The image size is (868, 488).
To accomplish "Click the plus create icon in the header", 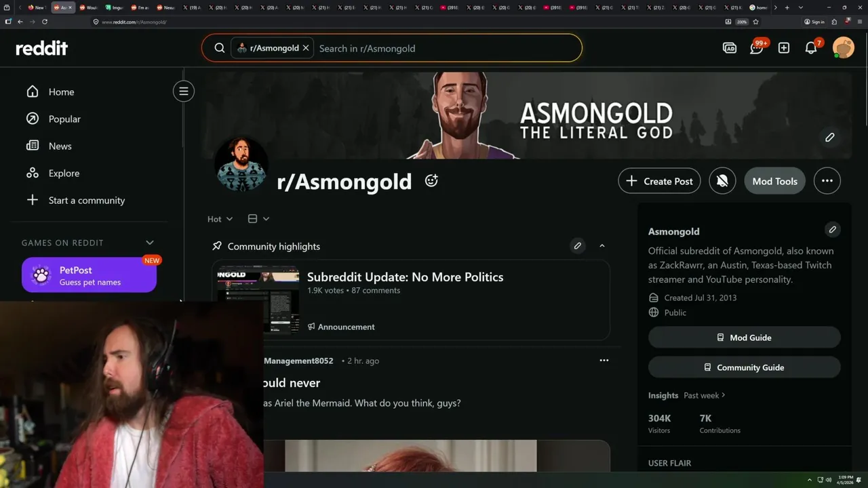I will pos(784,48).
